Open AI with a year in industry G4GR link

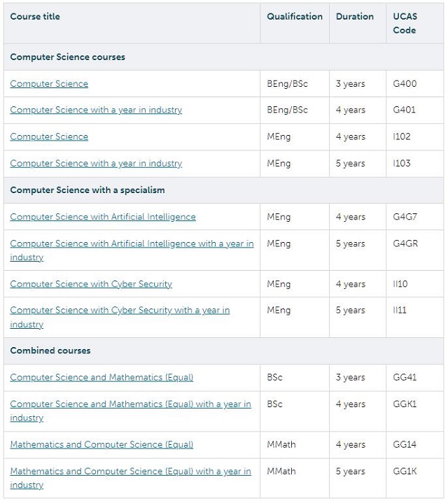[132, 250]
